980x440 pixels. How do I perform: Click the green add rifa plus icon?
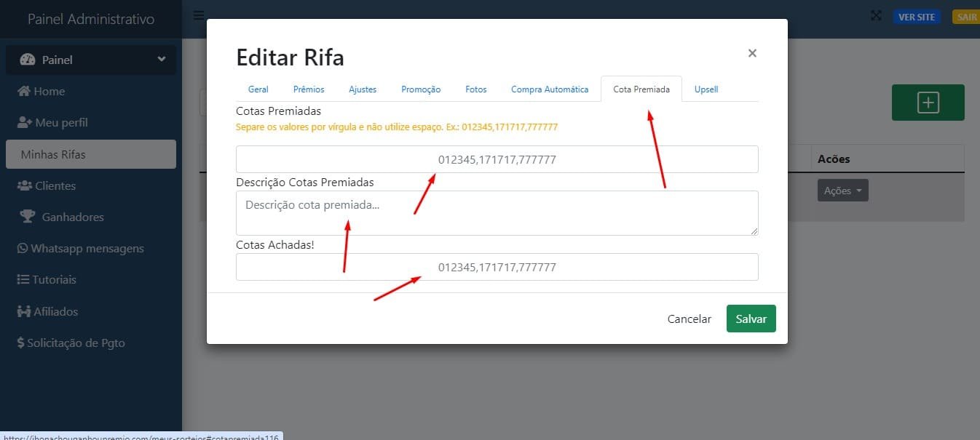coord(928,103)
